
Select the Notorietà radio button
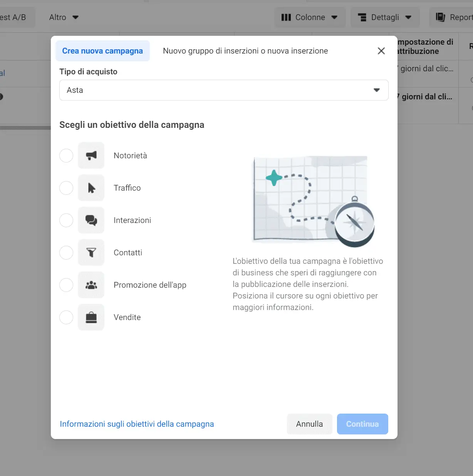point(66,156)
